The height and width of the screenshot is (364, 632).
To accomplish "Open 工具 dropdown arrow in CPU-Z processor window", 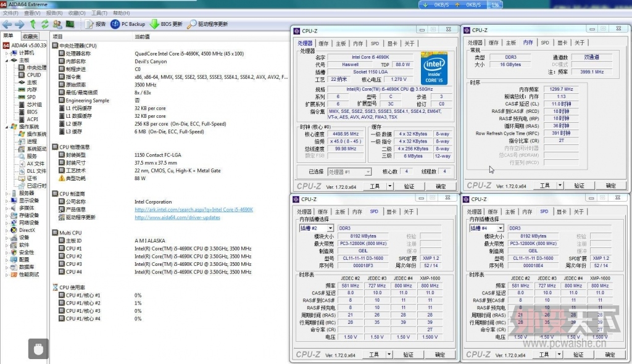I will (390, 186).
